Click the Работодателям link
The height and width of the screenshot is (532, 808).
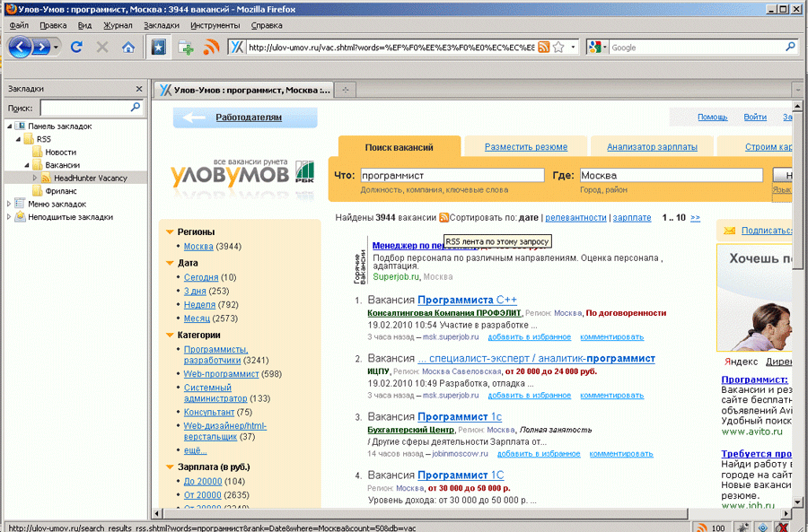coord(249,118)
